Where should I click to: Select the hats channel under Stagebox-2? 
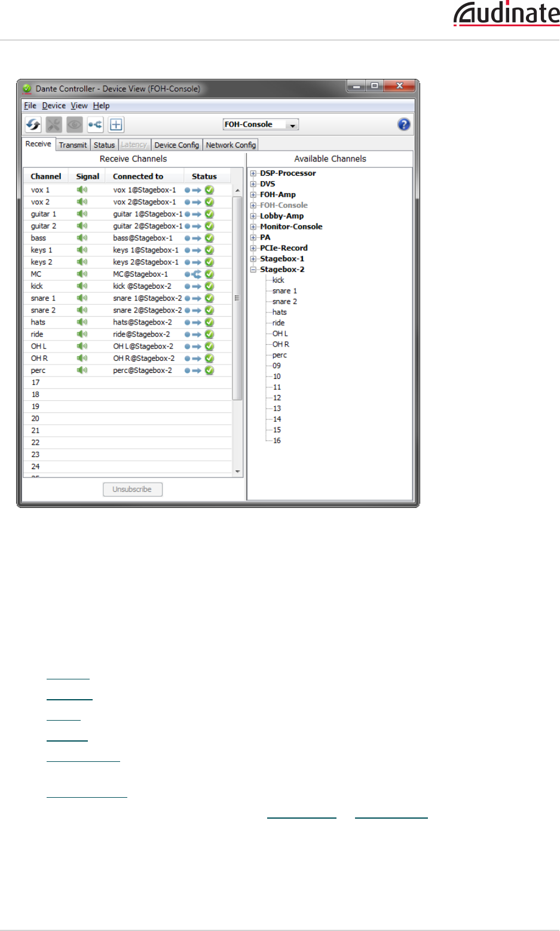[x=280, y=313]
